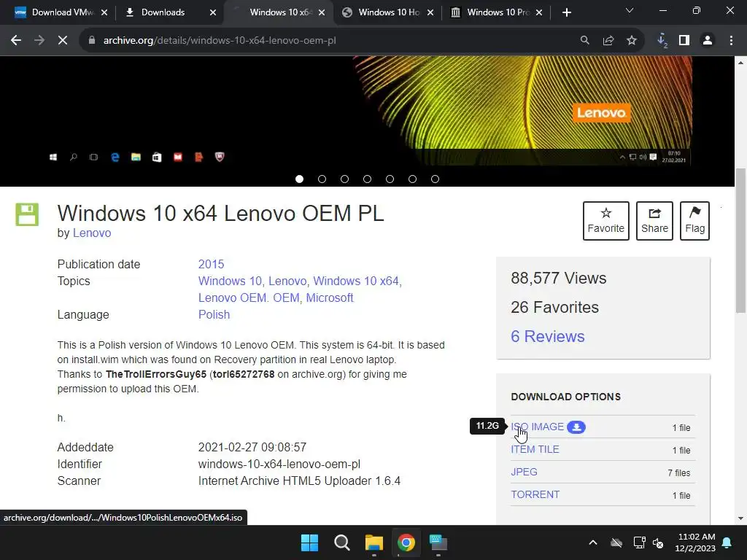
Task: Open the zoom magnifier in address bar
Action: pyautogui.click(x=584, y=41)
